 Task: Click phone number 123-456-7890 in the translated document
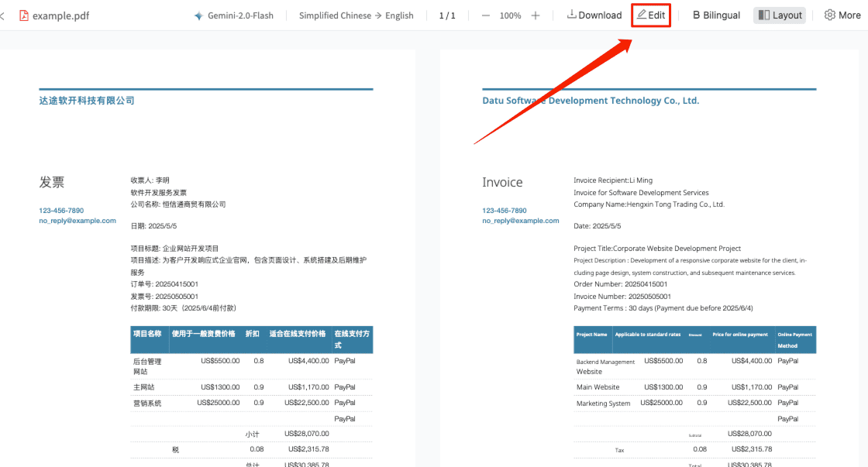504,211
